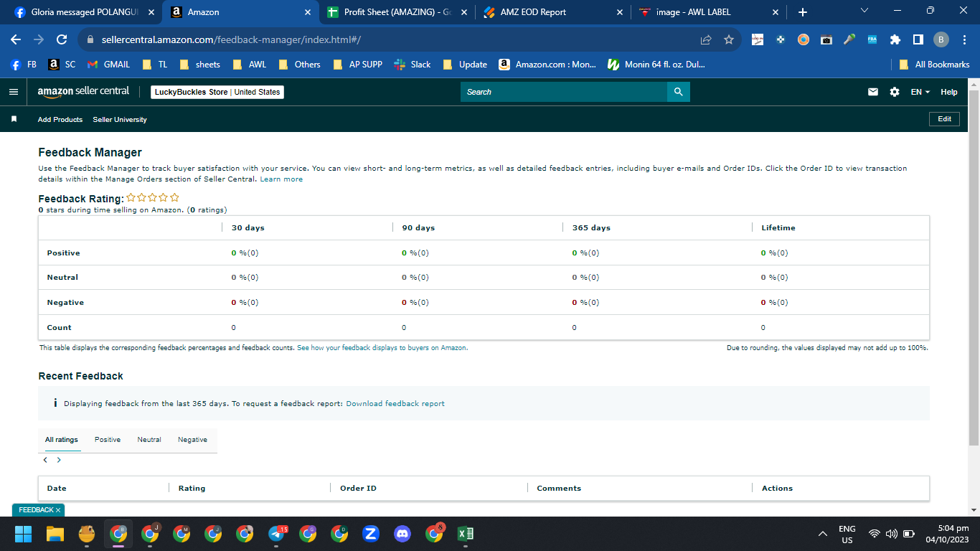
Task: Click the page vertical scrollbar
Action: tap(974, 267)
